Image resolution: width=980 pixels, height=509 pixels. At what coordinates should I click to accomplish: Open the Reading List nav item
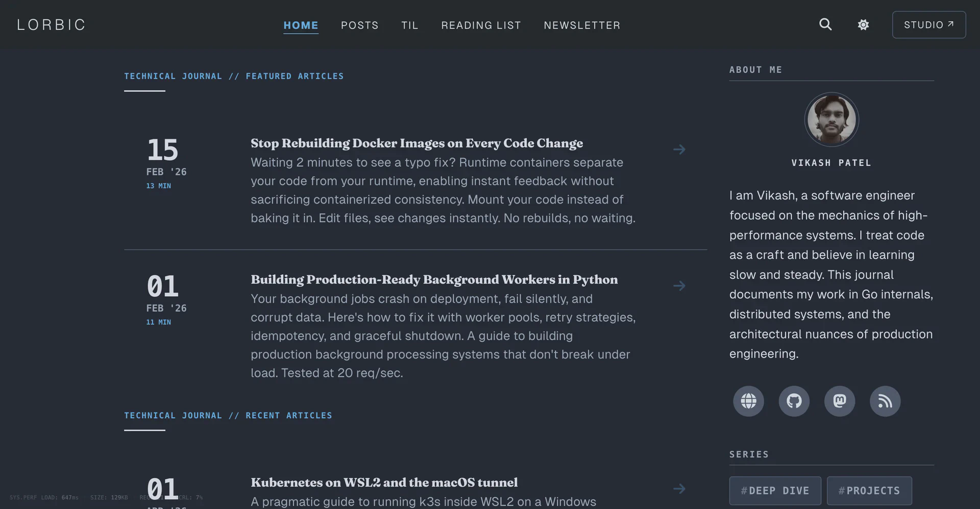481,25
